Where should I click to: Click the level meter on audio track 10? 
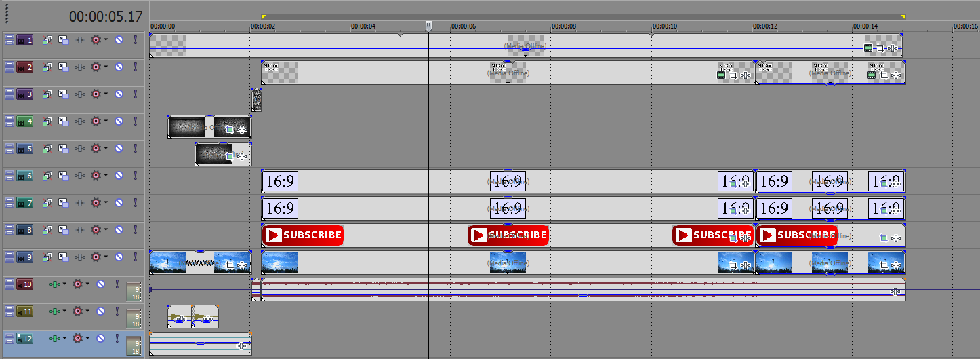click(x=134, y=291)
